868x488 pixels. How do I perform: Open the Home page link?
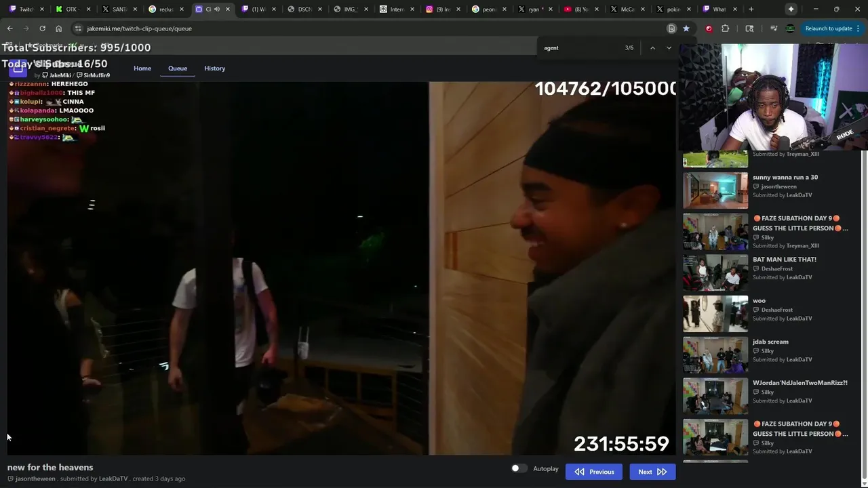coord(142,68)
